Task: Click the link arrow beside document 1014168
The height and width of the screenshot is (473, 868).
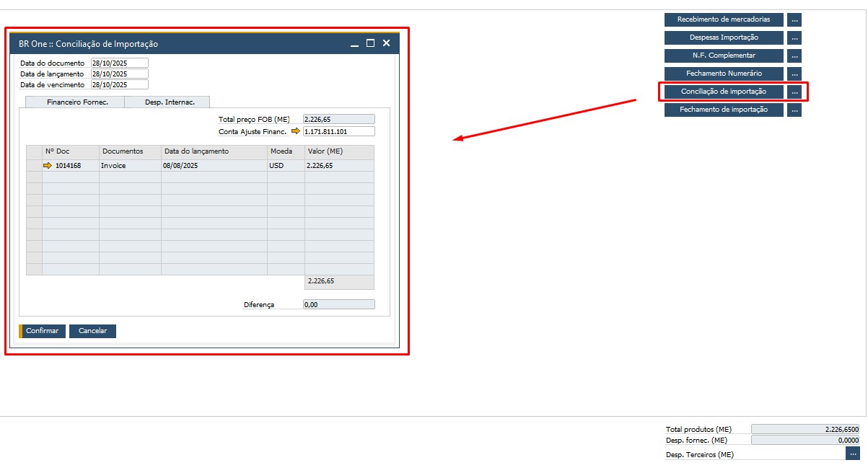Action: tap(48, 166)
